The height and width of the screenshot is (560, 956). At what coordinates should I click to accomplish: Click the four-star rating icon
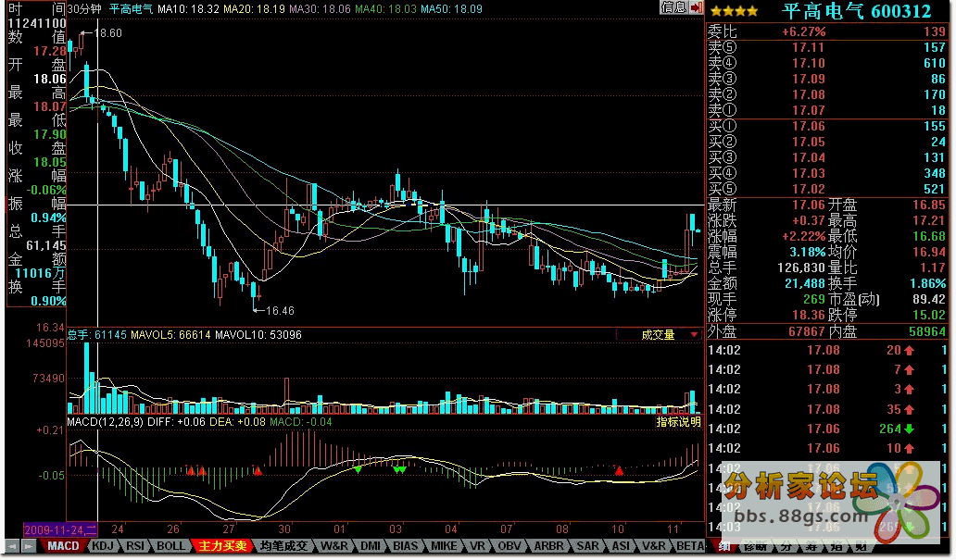[x=734, y=11]
